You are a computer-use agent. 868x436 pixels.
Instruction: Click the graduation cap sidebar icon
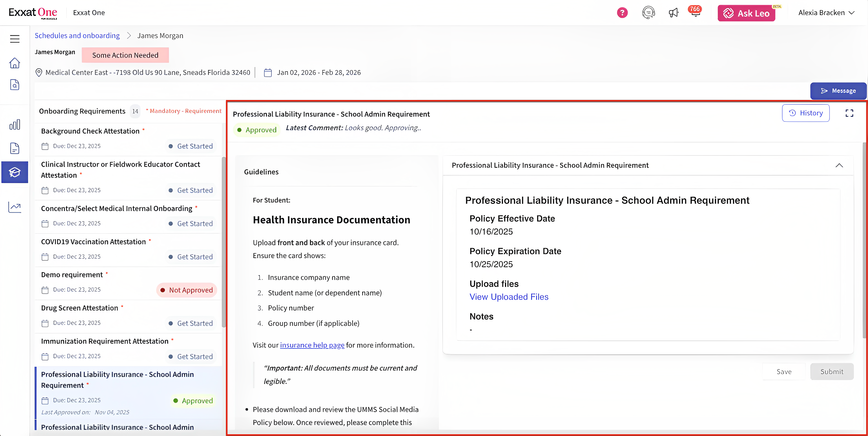[x=14, y=172]
